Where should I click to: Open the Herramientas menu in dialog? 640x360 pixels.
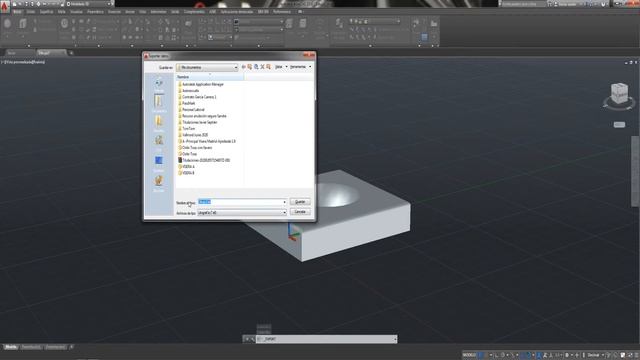pyautogui.click(x=300, y=67)
